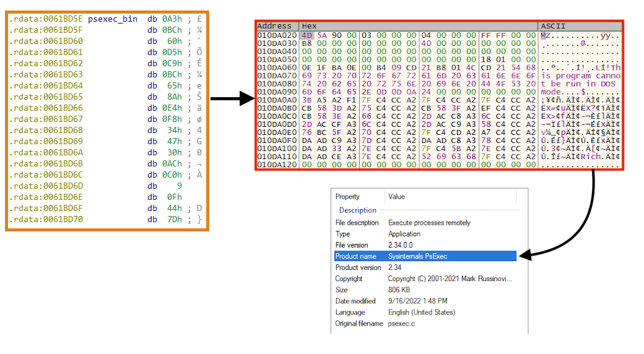Click the address 010DA120 row

277,163
